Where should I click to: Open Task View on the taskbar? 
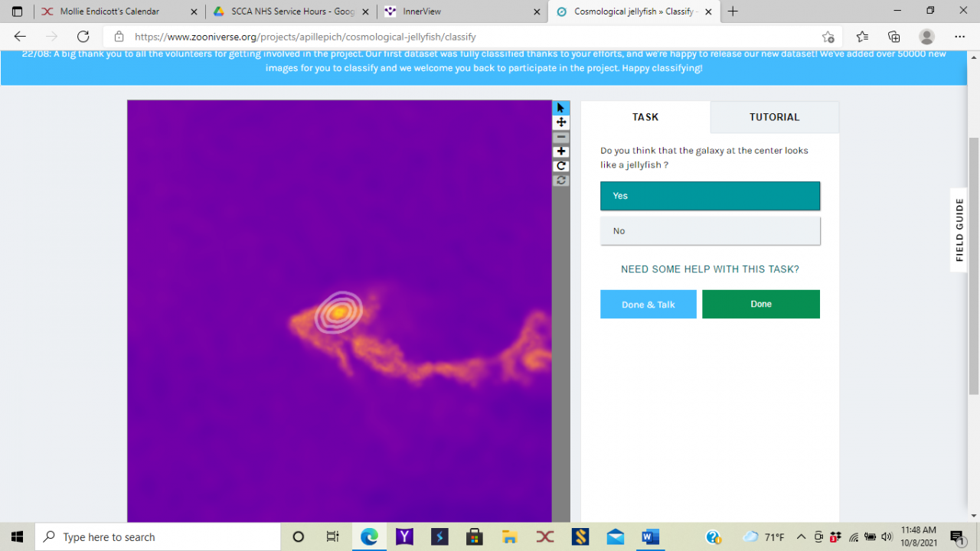pyautogui.click(x=332, y=536)
